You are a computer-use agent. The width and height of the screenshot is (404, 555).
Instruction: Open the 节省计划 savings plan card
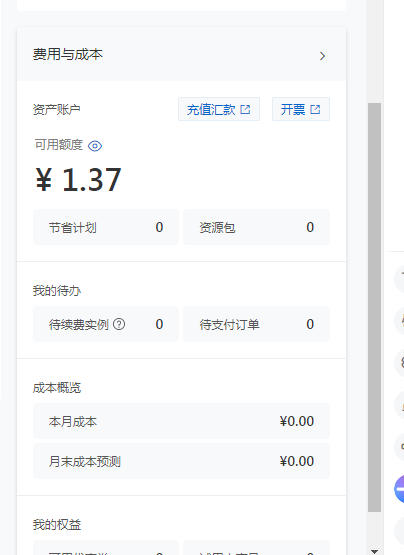(106, 227)
